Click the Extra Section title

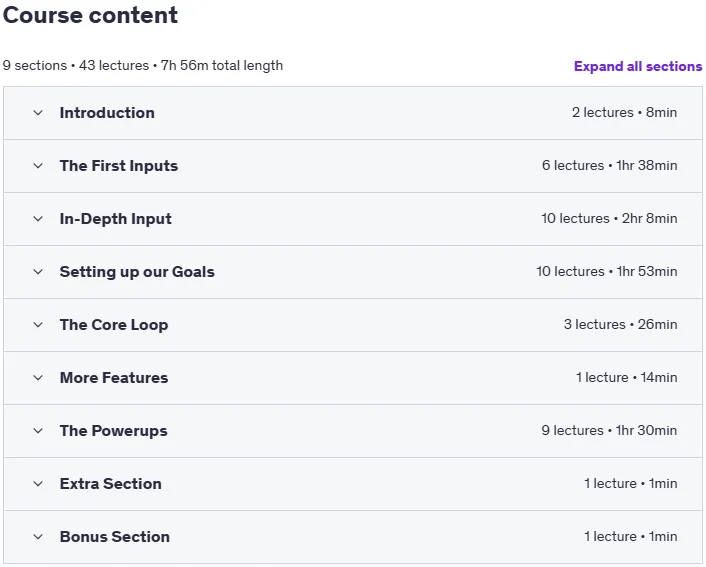(x=111, y=484)
